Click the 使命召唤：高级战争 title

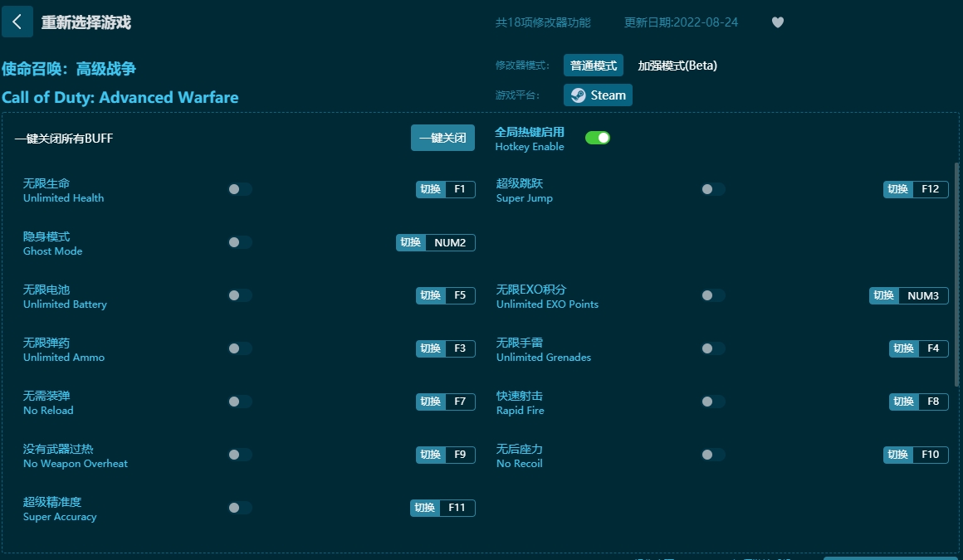pos(69,69)
